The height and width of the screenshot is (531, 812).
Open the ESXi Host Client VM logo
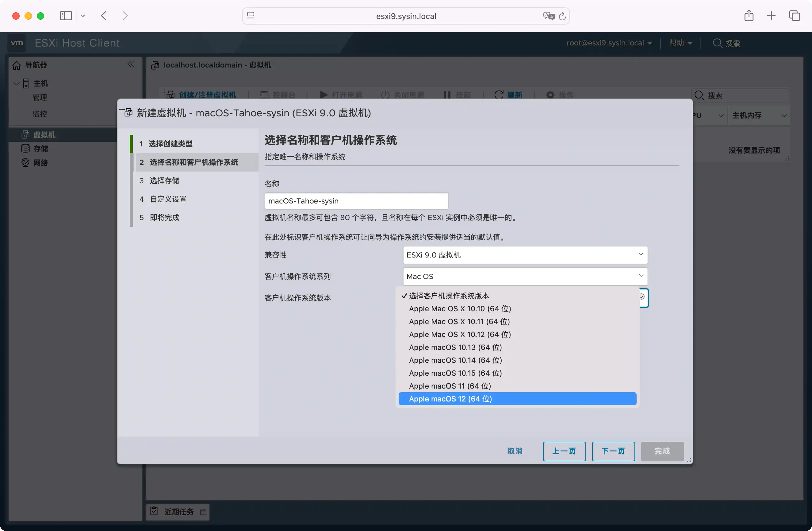pos(17,43)
